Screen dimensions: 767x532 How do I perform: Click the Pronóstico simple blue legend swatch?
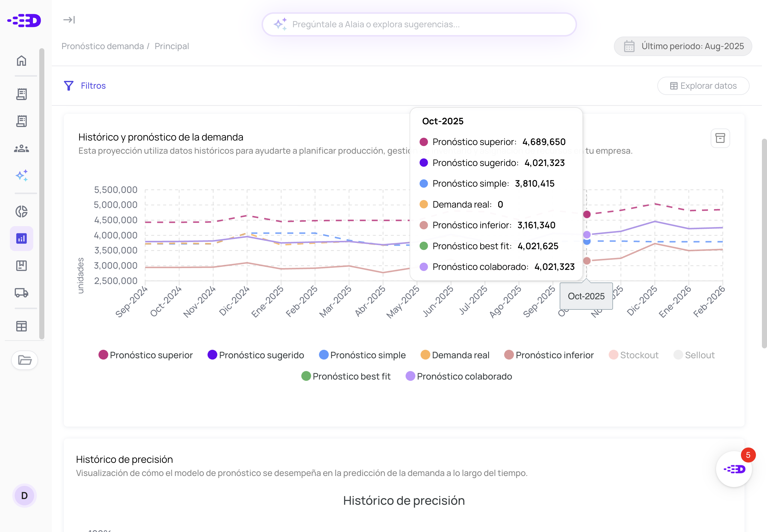pyautogui.click(x=324, y=355)
